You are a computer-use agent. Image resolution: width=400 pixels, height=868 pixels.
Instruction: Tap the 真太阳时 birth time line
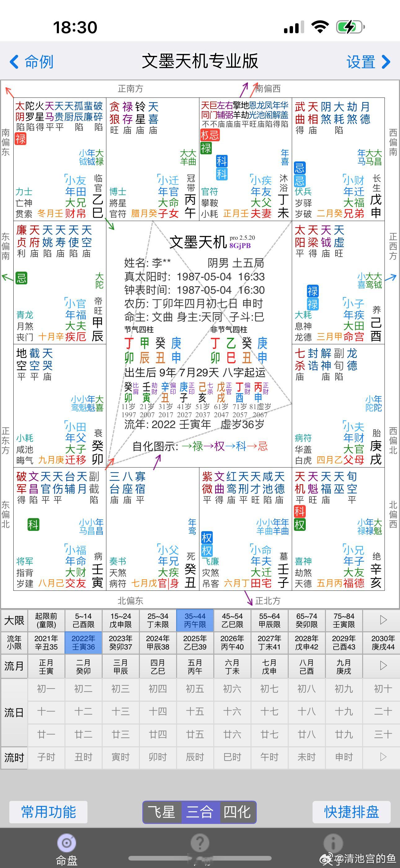click(194, 277)
